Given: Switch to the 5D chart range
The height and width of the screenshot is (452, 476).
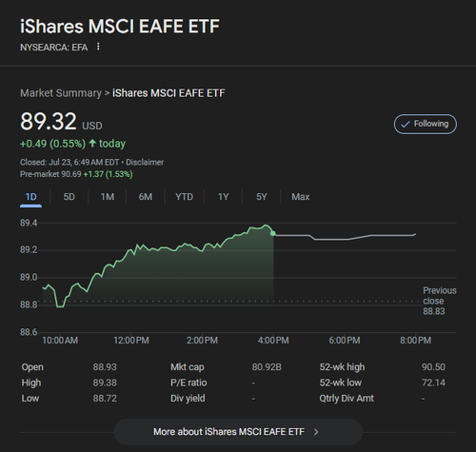Looking at the screenshot, I should (69, 197).
